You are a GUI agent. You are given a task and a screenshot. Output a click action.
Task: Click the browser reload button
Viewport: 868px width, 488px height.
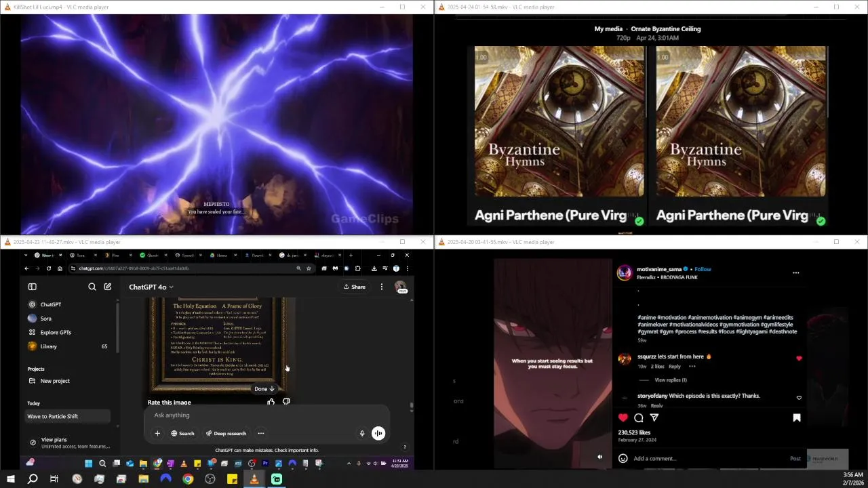tap(48, 268)
